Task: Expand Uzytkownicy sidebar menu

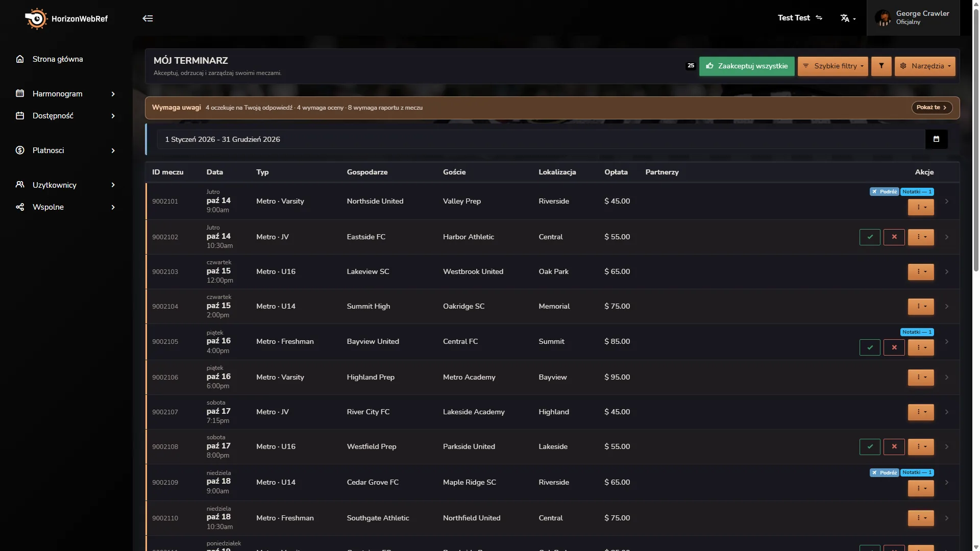Action: 66,185
